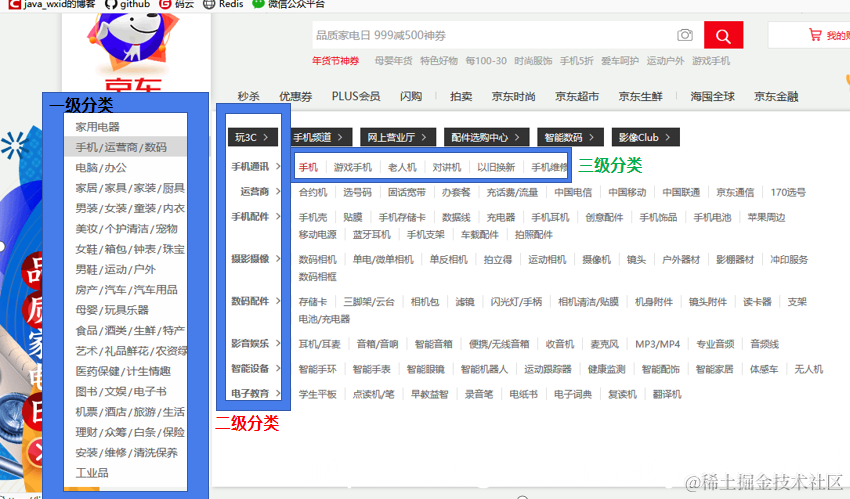The height and width of the screenshot is (499, 850).
Task: Open 网上营业厅 channel button
Action: pos(397,137)
